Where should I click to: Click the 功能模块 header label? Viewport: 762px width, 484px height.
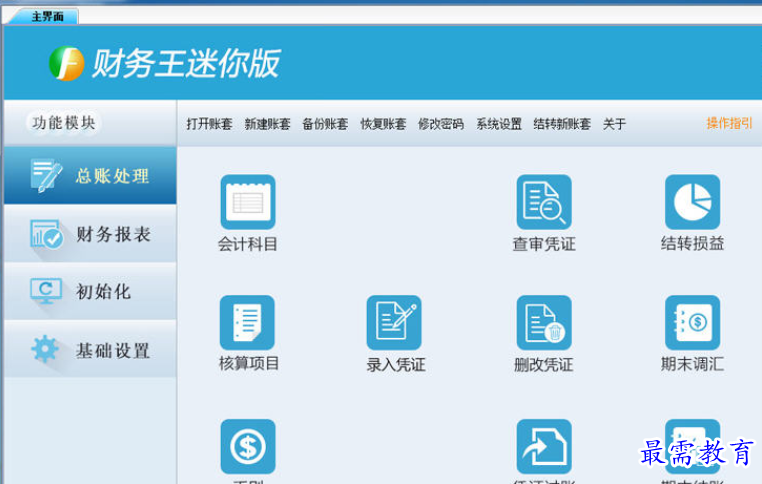click(x=64, y=123)
